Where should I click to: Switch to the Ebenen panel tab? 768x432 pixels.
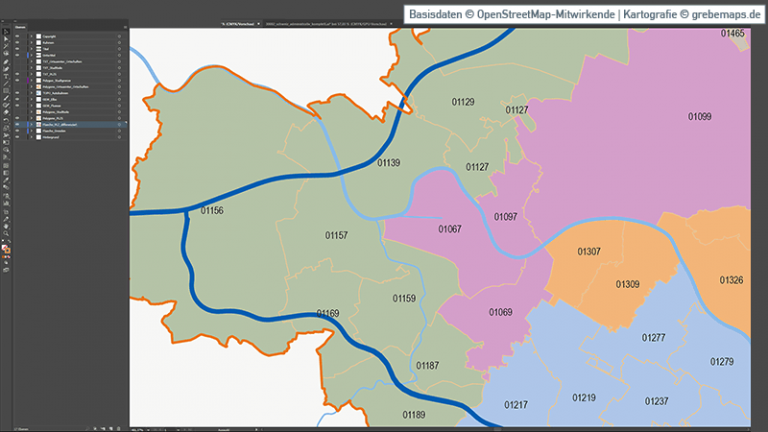pos(20,27)
